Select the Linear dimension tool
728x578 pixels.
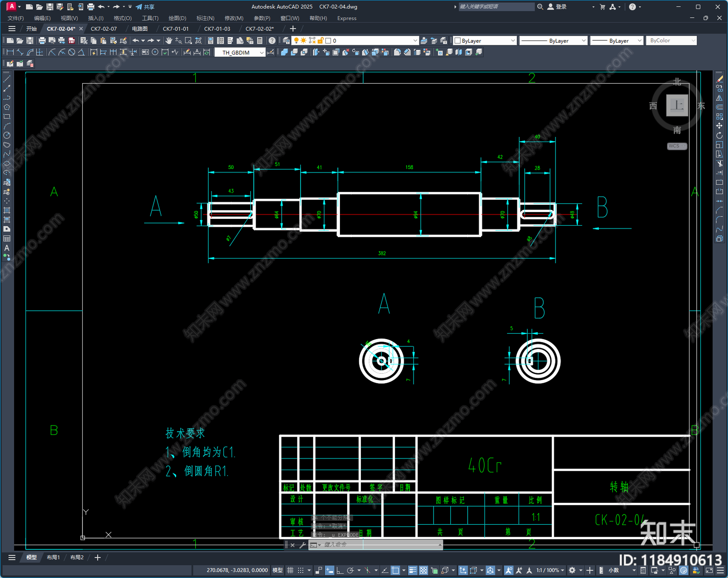click(10, 52)
